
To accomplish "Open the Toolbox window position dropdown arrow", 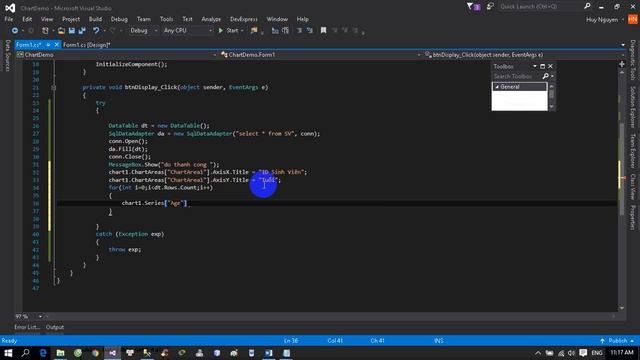I will (x=535, y=66).
